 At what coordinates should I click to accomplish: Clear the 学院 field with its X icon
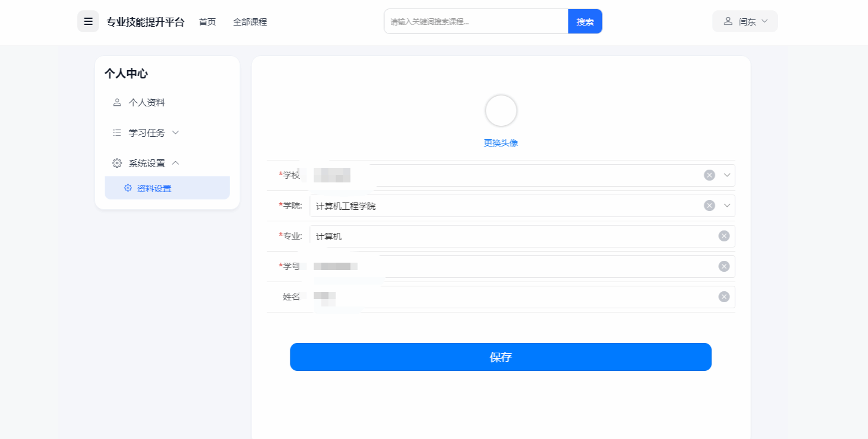tap(709, 206)
